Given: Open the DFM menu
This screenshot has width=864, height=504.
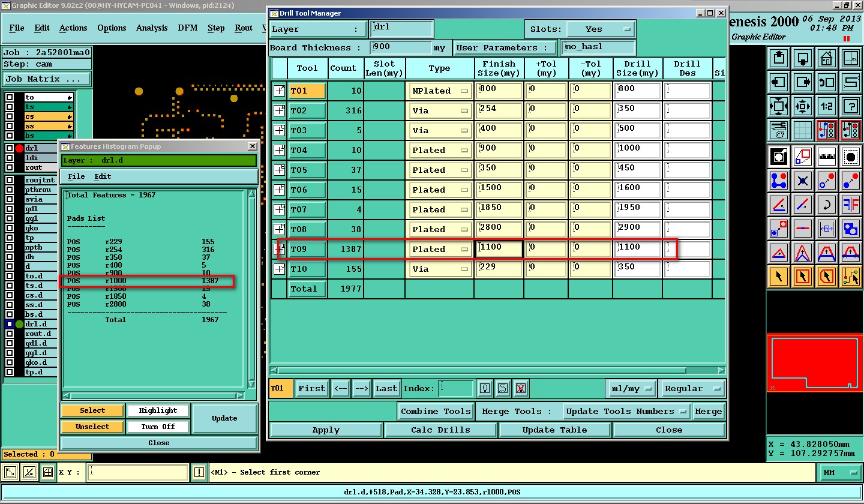Looking at the screenshot, I should [x=187, y=28].
